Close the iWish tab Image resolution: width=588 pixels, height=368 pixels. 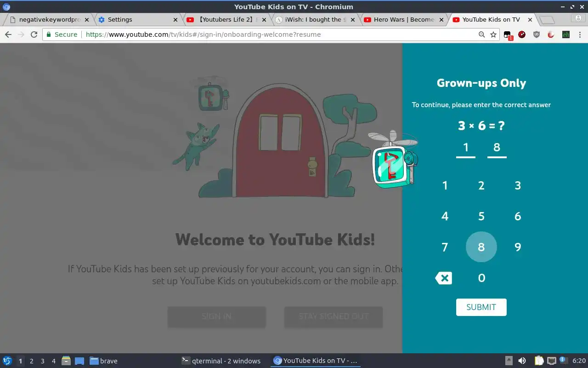(353, 20)
